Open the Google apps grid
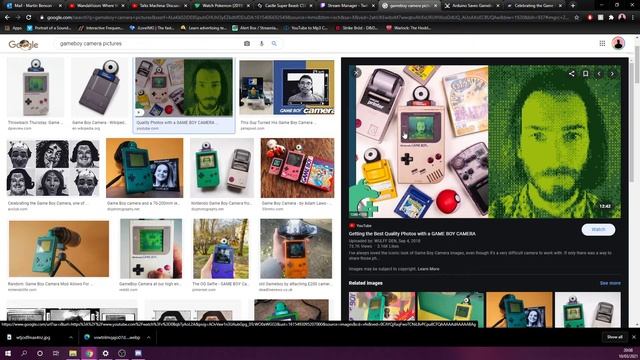The height and width of the screenshot is (360, 640). coord(602,44)
